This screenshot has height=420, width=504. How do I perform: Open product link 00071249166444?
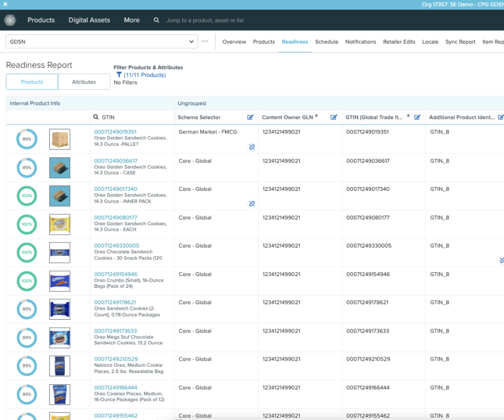(115, 387)
